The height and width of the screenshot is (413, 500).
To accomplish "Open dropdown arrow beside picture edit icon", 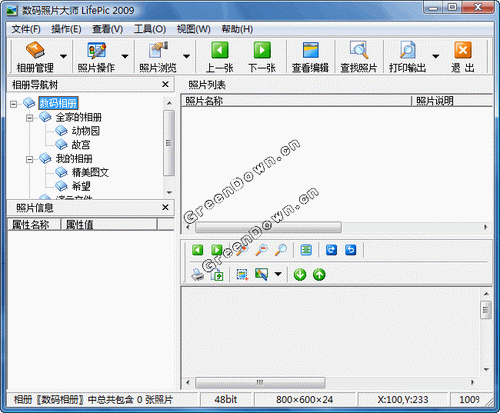I will click(x=278, y=274).
